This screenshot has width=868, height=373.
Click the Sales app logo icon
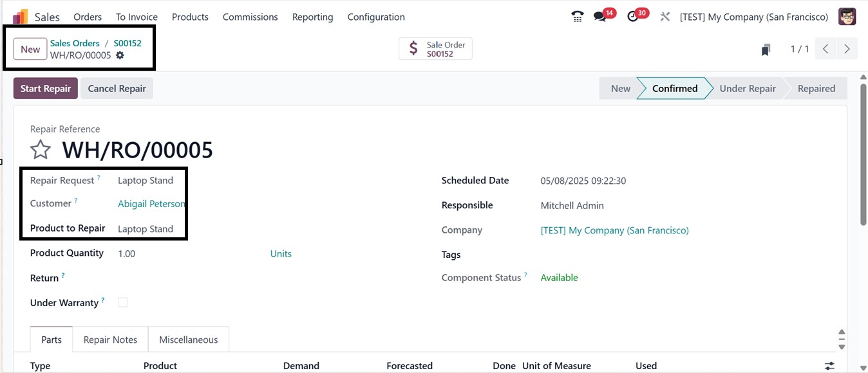pos(20,17)
